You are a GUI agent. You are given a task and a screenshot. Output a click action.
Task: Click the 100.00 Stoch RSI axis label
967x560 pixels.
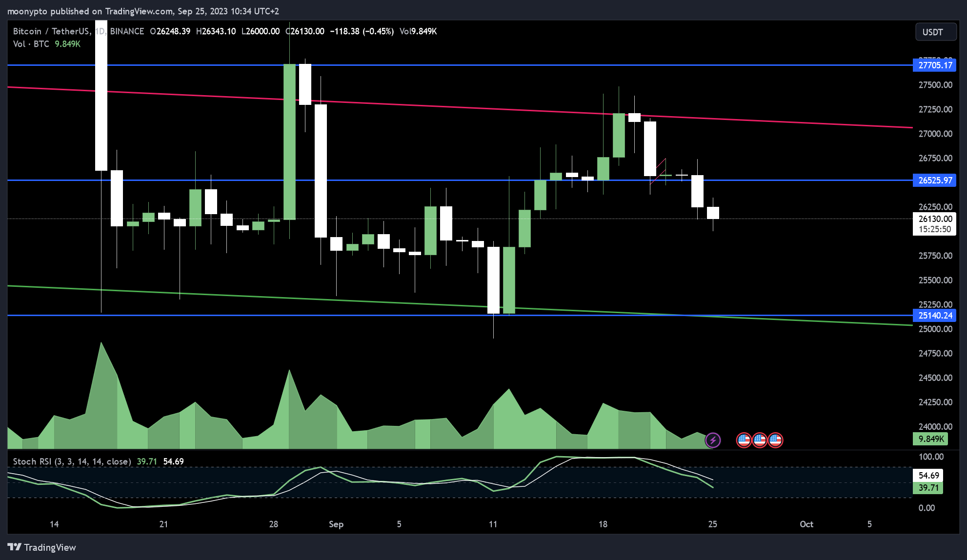point(931,457)
